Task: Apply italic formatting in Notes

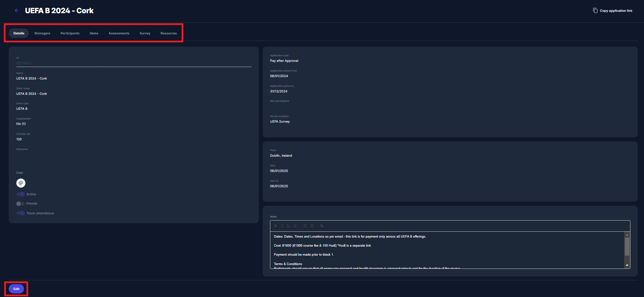Action: click(x=282, y=226)
